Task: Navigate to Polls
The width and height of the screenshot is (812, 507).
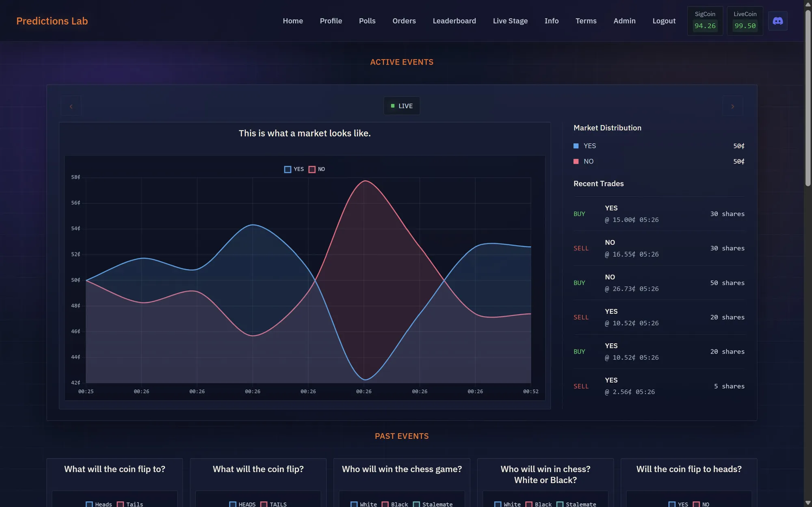Action: pyautogui.click(x=367, y=21)
